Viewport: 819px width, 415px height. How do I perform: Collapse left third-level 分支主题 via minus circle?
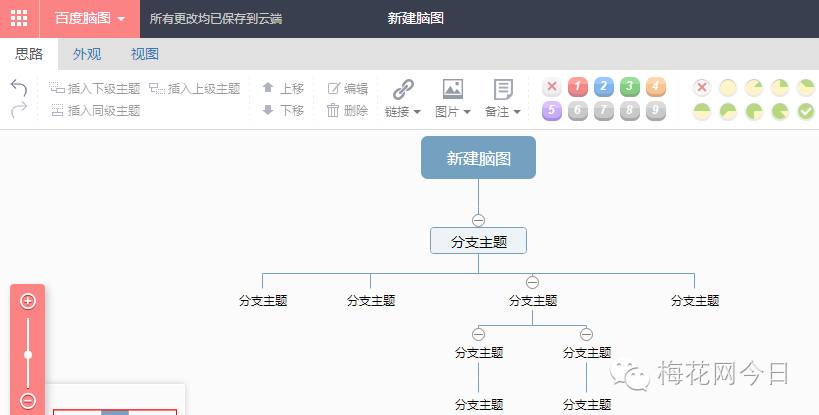pyautogui.click(x=478, y=334)
